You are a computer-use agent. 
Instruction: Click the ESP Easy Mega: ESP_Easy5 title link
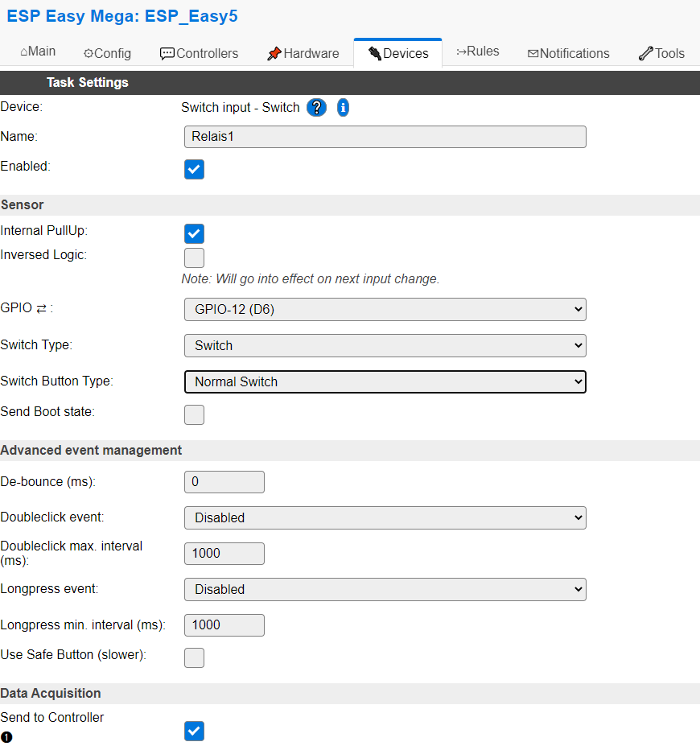[x=122, y=16]
